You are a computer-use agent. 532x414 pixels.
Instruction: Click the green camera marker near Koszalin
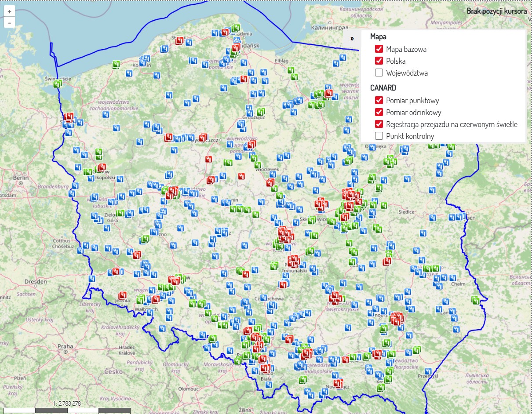[117, 65]
